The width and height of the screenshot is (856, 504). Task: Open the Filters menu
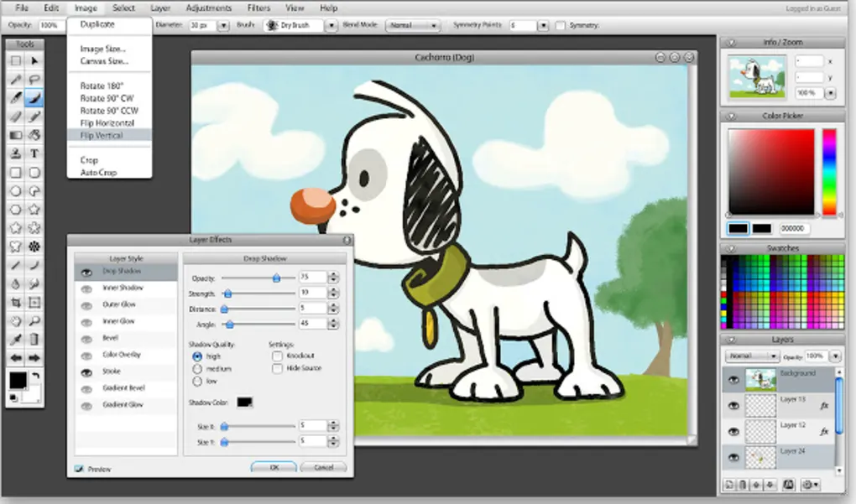[258, 8]
